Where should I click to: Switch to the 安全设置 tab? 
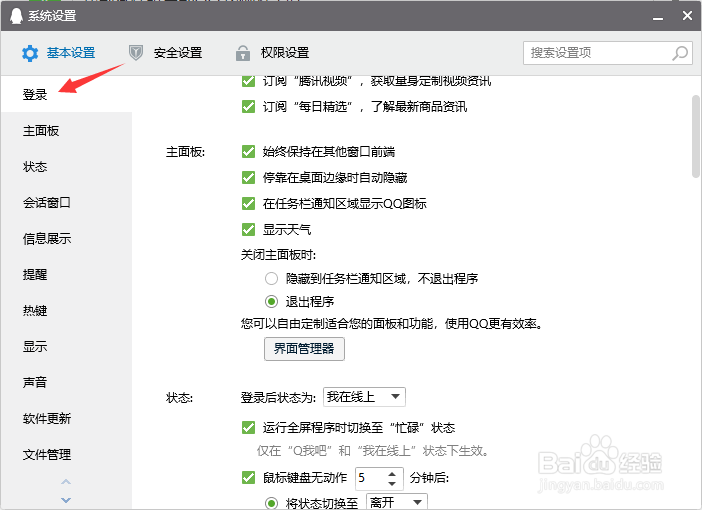click(x=165, y=53)
